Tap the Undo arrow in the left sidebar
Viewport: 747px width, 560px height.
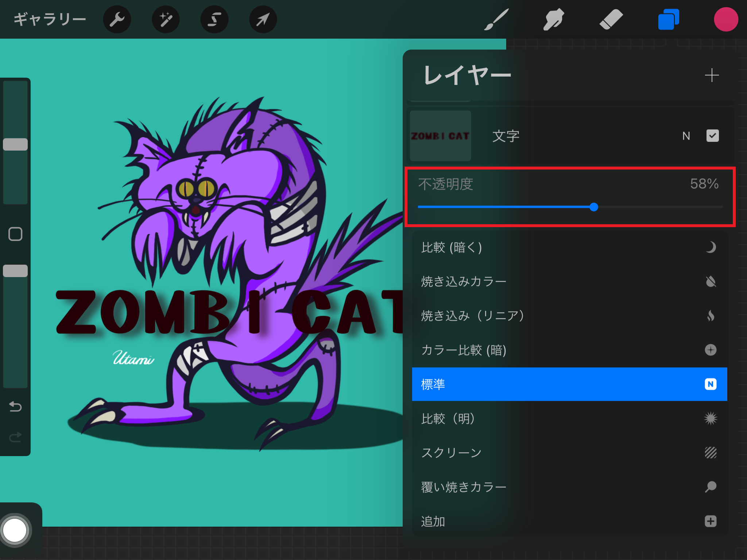point(15,407)
